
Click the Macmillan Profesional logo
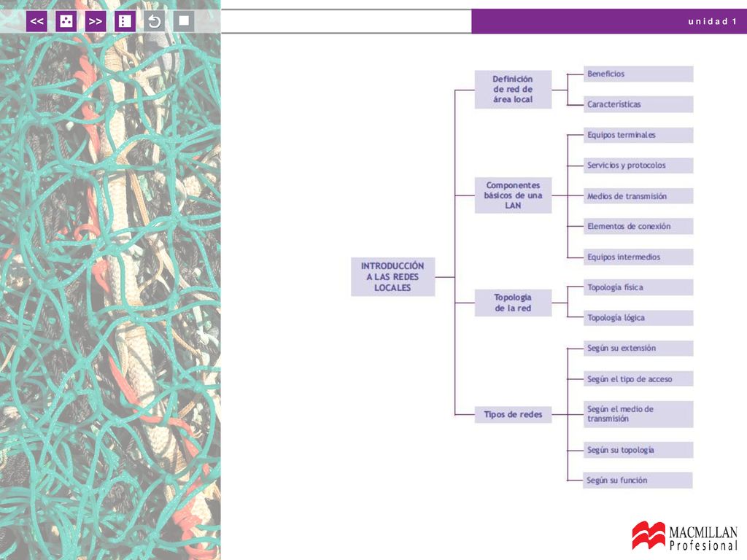coord(684,537)
